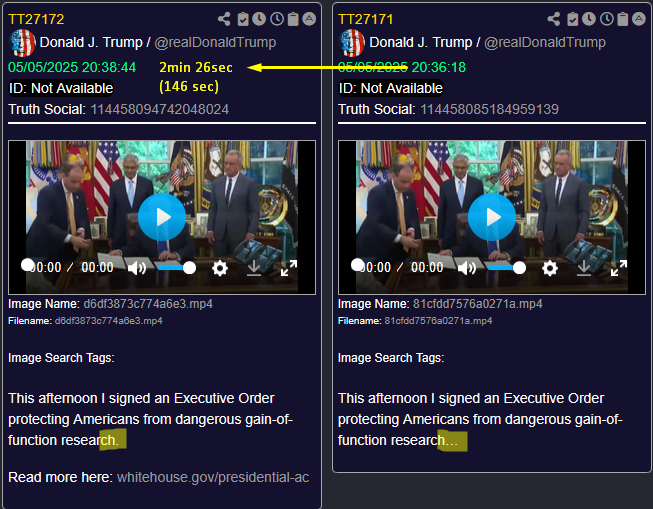
Task: Click @realDonaldTrump handle on post TT27172
Action: (x=215, y=42)
